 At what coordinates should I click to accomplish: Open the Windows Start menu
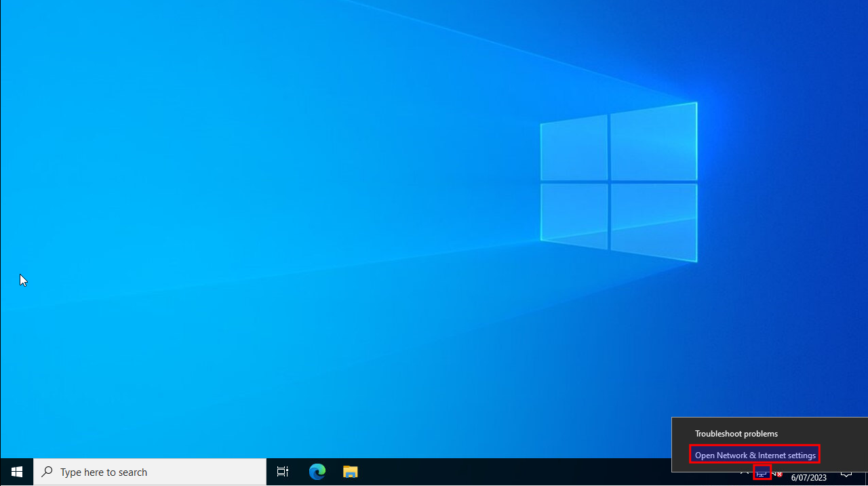pos(16,472)
